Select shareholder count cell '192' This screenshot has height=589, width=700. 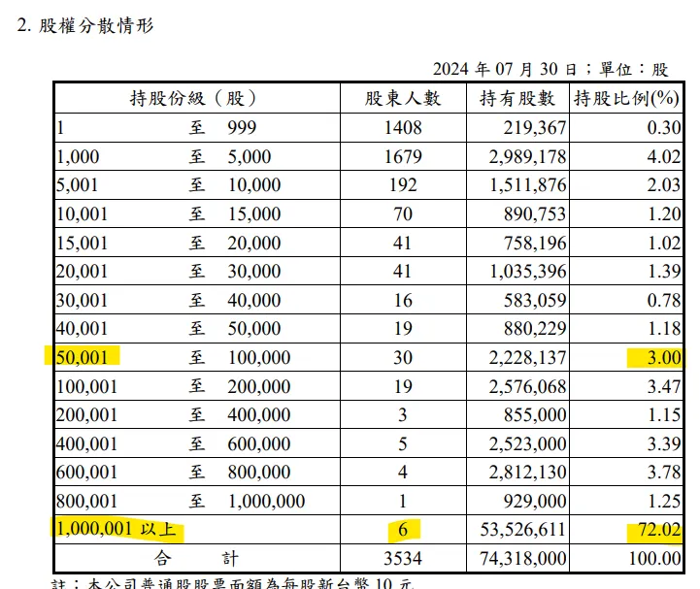[x=403, y=184]
